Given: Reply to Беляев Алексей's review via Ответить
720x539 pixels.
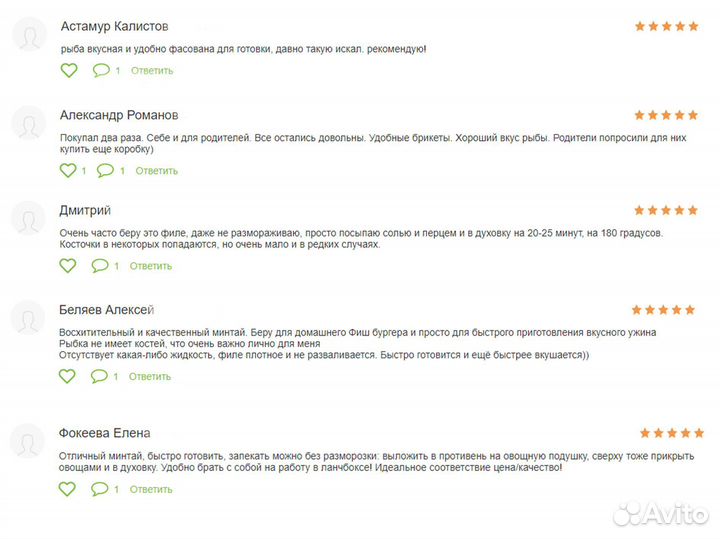Looking at the screenshot, I should click(x=151, y=377).
